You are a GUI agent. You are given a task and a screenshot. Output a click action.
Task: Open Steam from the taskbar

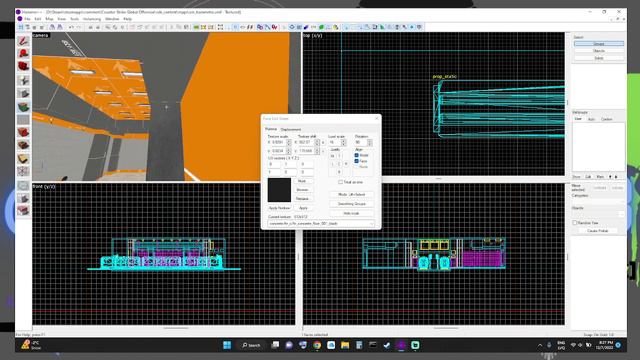tap(387, 345)
